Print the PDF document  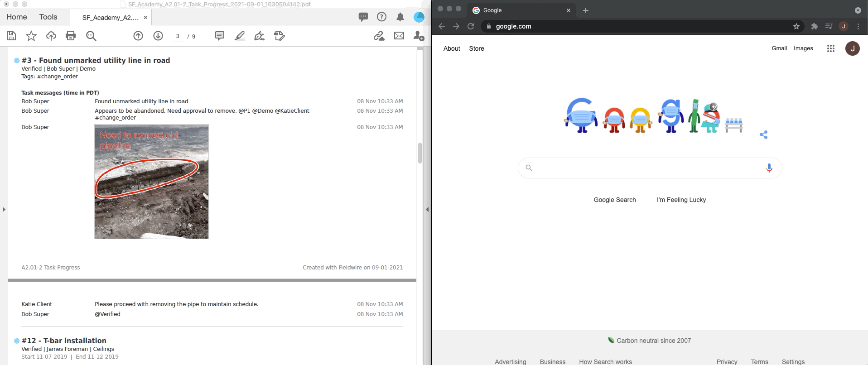click(71, 36)
